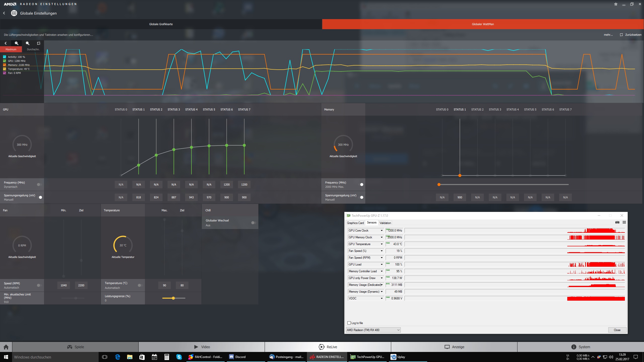The width and height of the screenshot is (644, 362).
Task: Open the Home icon in the bottom bar
Action: click(6, 347)
